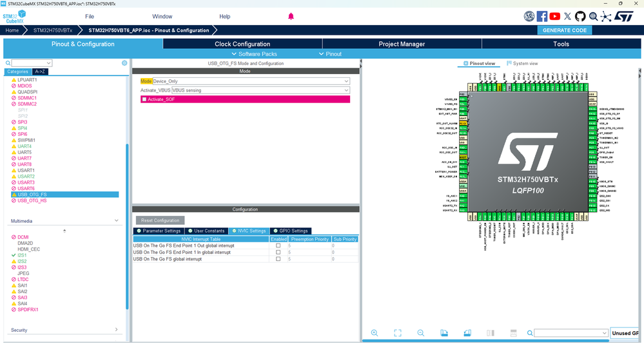Select I2S1 in the Multimedia list
This screenshot has width=644, height=346.
pyautogui.click(x=22, y=255)
